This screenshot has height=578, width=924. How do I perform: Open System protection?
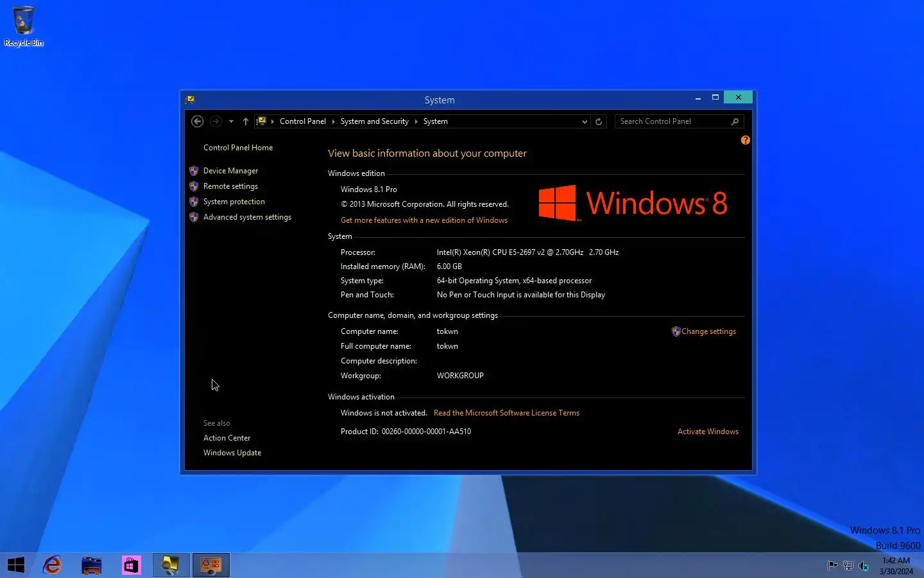point(234,202)
